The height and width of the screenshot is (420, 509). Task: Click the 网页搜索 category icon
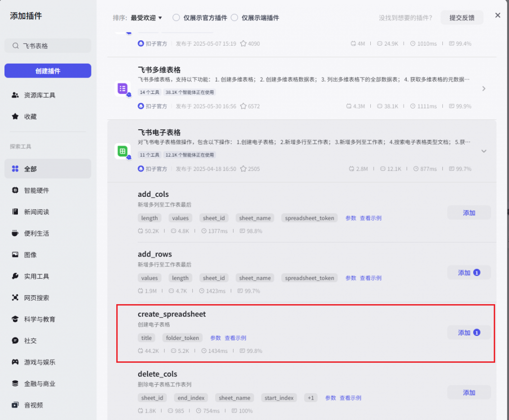coord(15,298)
